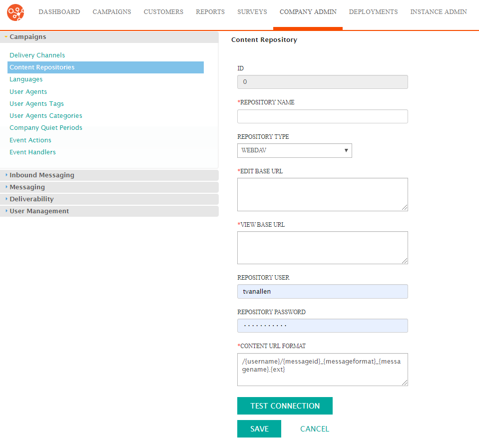The width and height of the screenshot is (479, 448).
Task: Click the Test Connection button
Action: [x=285, y=406]
